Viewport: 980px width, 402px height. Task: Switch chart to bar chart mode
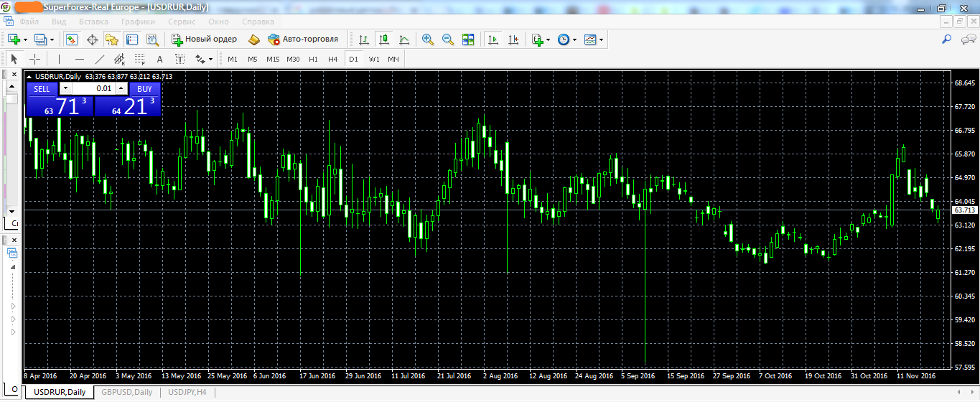coord(364,39)
